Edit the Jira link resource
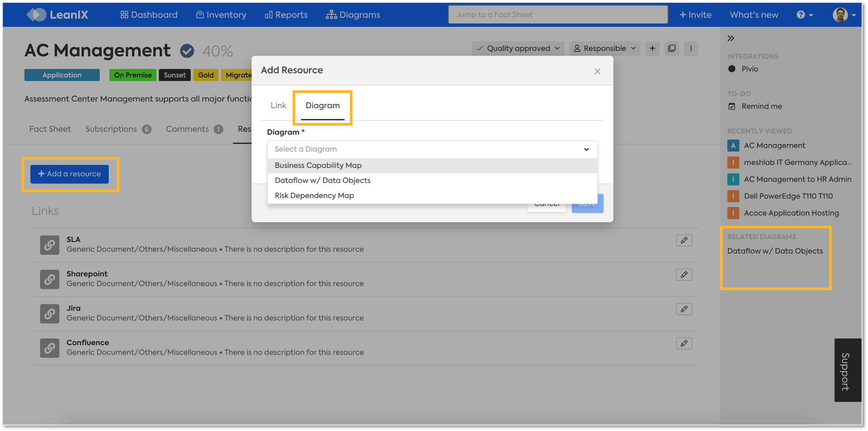868x431 pixels. (684, 309)
